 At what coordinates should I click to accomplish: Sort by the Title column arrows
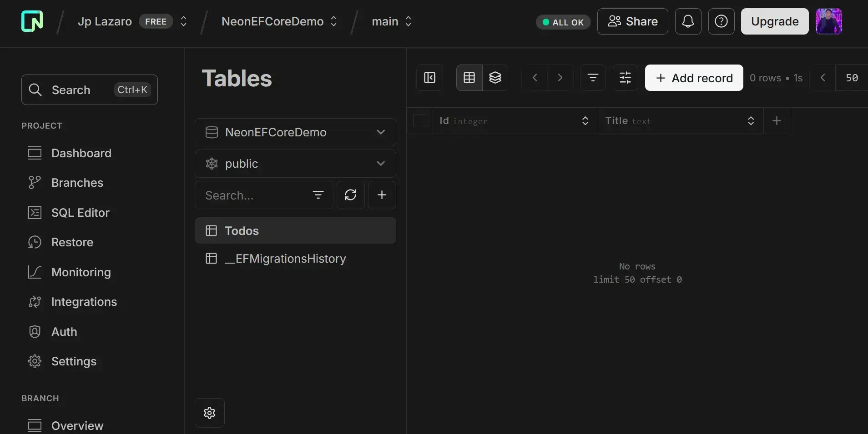[x=751, y=120]
